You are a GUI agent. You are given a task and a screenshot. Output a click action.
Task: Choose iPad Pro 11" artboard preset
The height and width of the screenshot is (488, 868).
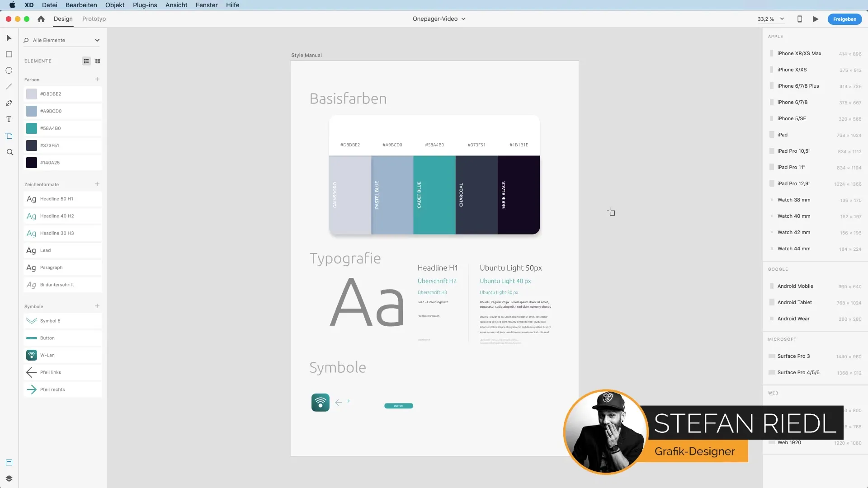click(815, 167)
